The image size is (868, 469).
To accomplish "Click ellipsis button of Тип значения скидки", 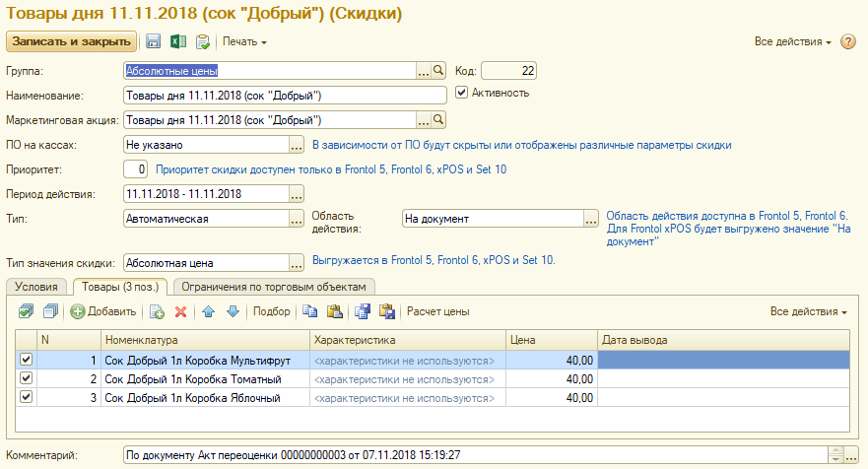I will pos(297,263).
